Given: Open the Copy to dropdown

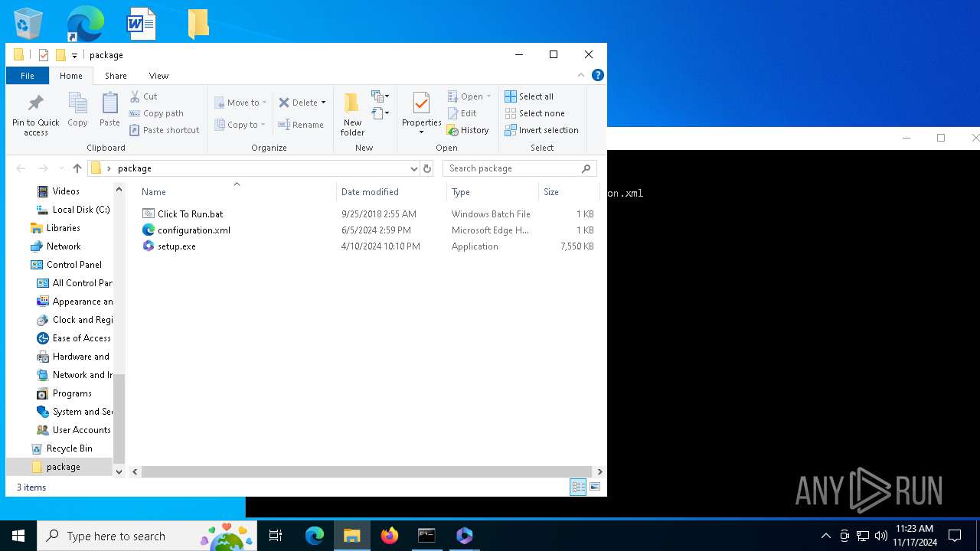Looking at the screenshot, I should point(240,125).
